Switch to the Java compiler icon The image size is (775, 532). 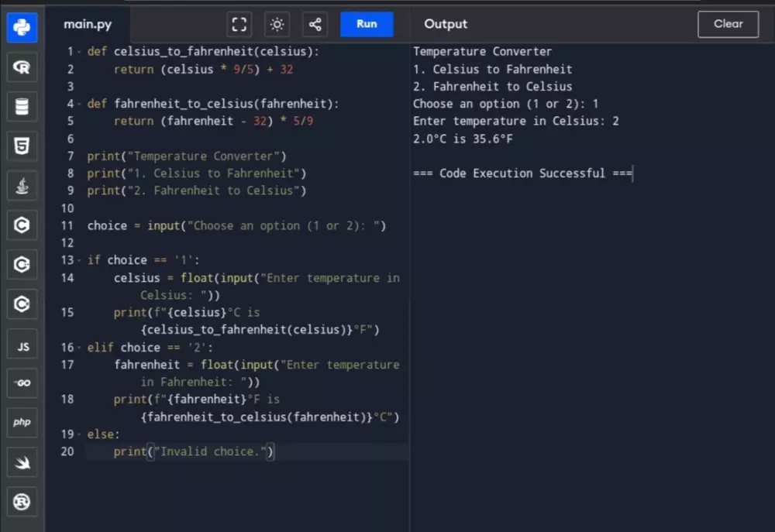click(x=22, y=186)
